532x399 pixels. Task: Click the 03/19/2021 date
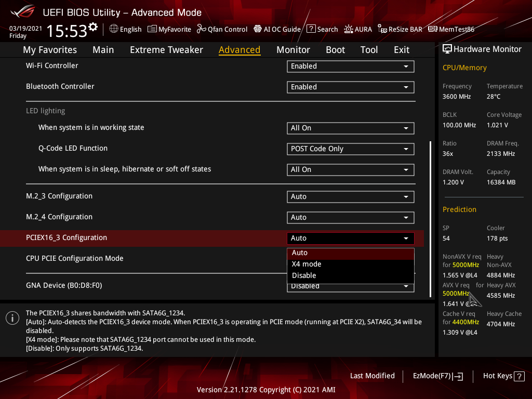tap(25, 29)
